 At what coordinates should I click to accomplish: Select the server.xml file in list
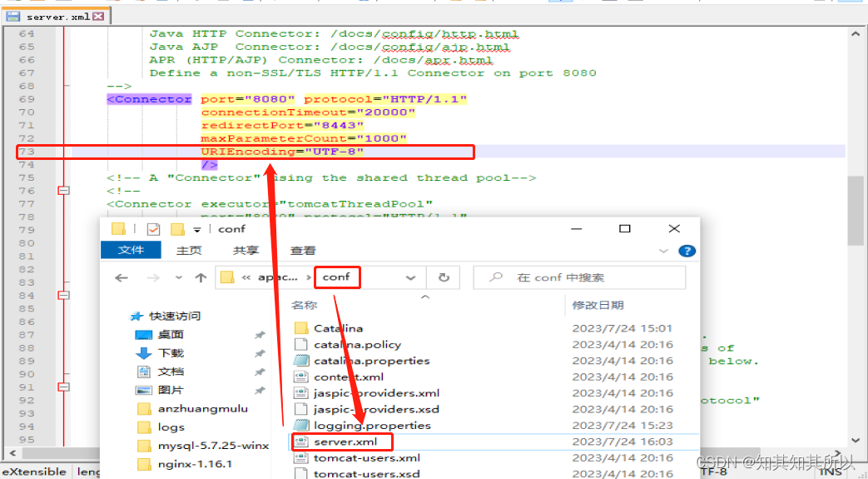[x=345, y=442]
